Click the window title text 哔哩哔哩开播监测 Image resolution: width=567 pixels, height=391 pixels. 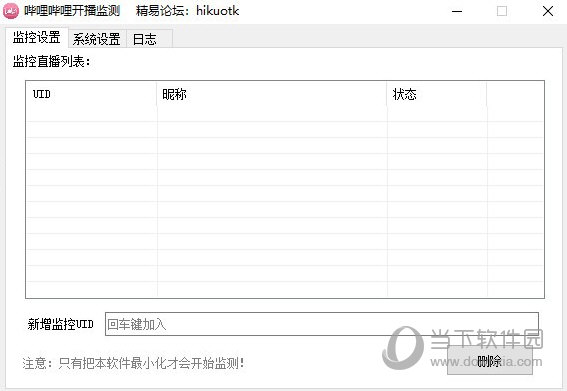coord(72,10)
